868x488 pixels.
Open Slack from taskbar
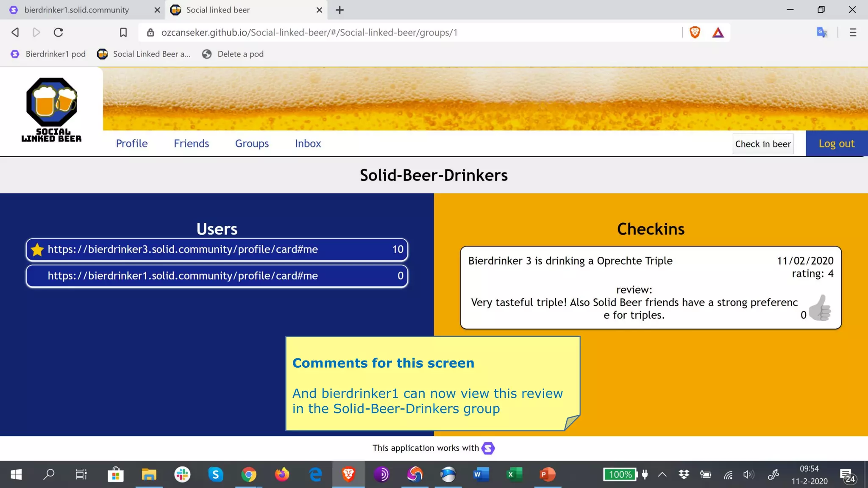[x=182, y=474]
